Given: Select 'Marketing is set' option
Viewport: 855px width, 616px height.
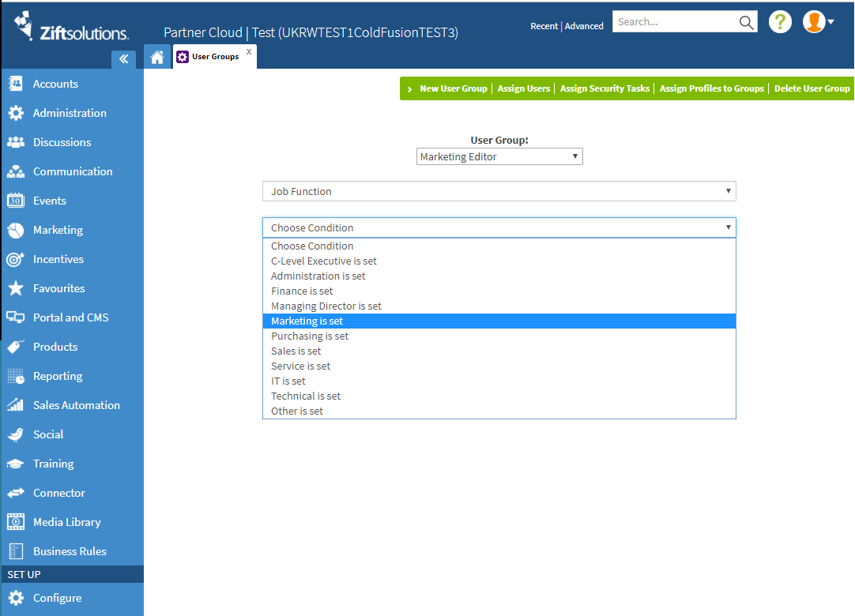Looking at the screenshot, I should pos(499,321).
